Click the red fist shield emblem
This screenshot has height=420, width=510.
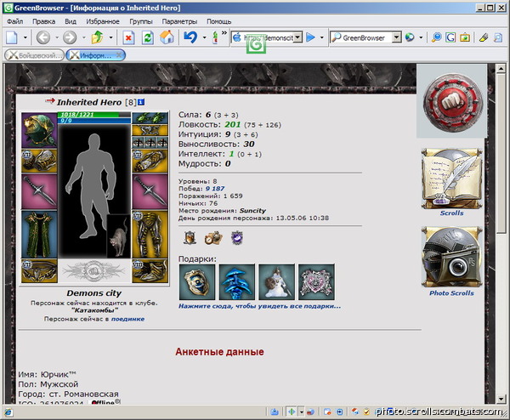coord(451,101)
